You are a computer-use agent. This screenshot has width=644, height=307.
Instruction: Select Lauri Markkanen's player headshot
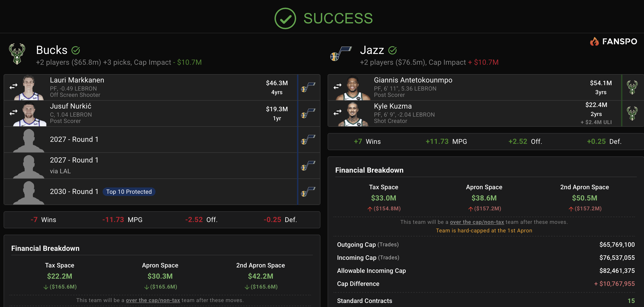(29, 87)
